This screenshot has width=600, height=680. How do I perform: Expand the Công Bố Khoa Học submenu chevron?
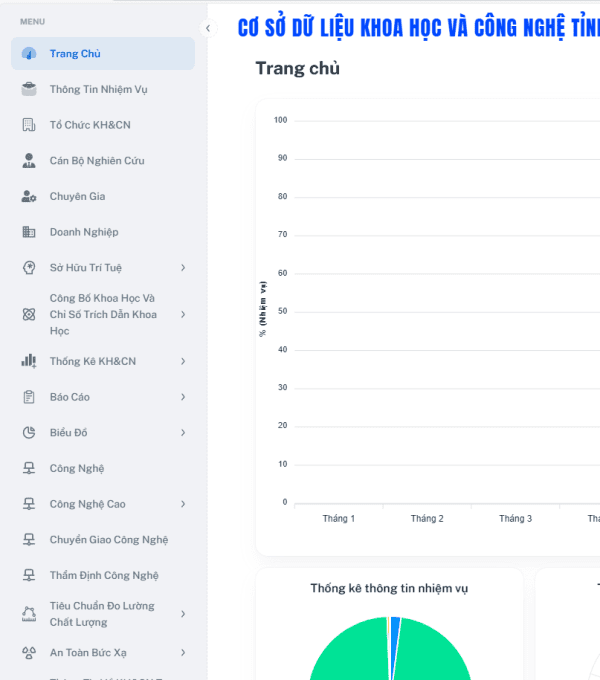[183, 314]
